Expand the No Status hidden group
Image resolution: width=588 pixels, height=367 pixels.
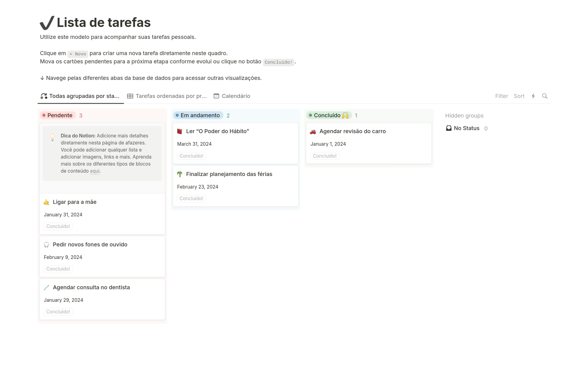466,128
